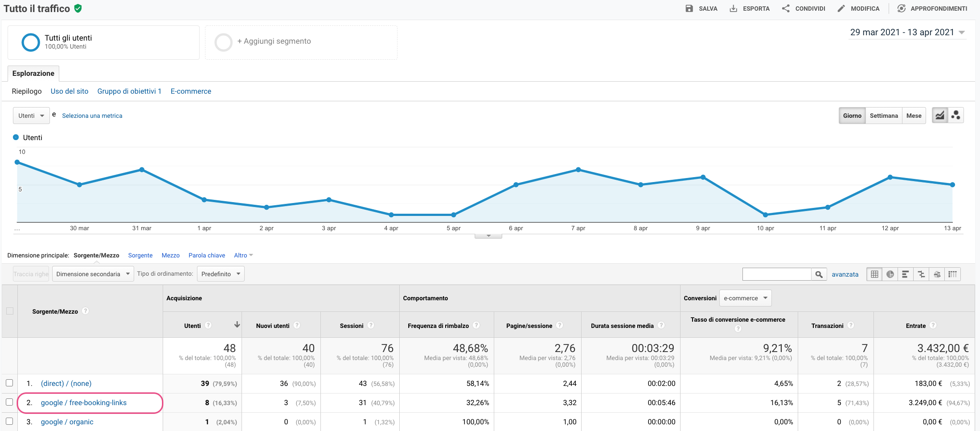Open e-commerce conversions dropdown
This screenshot has width=980, height=431.
coord(745,298)
